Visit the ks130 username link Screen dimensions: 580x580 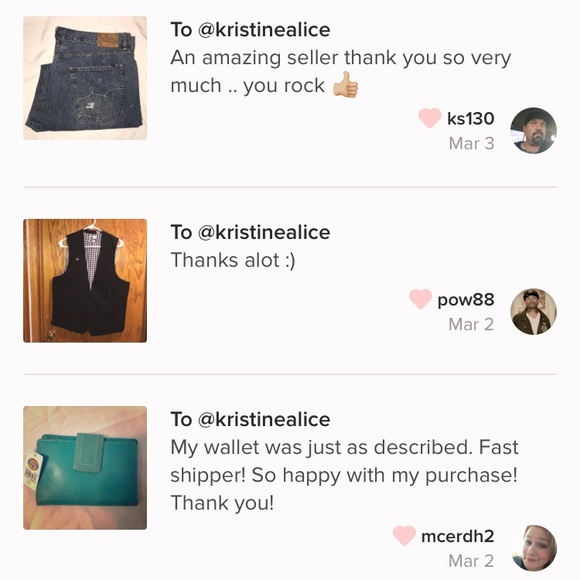[x=470, y=118]
